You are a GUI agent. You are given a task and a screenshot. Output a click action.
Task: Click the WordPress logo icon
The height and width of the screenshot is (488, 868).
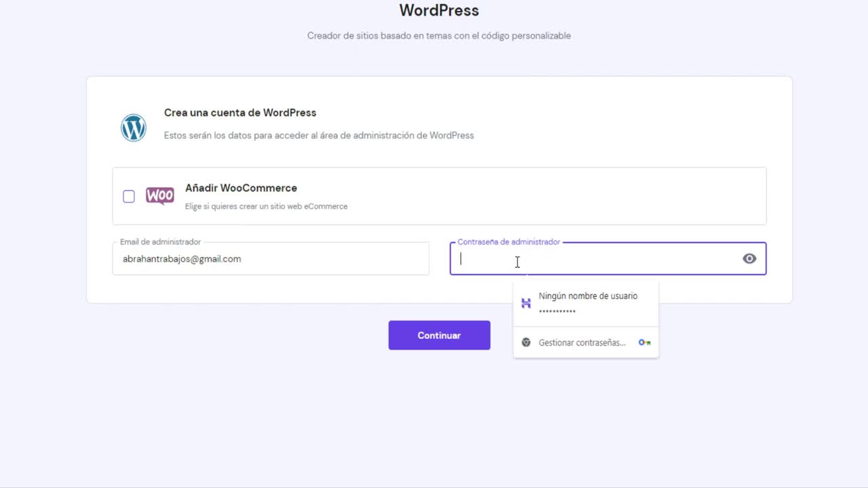(134, 127)
